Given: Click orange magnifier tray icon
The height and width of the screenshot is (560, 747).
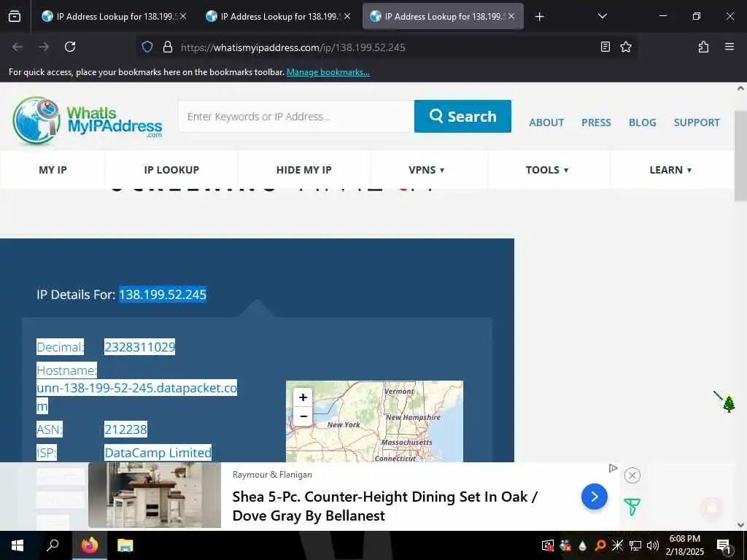Looking at the screenshot, I should pyautogui.click(x=600, y=545).
